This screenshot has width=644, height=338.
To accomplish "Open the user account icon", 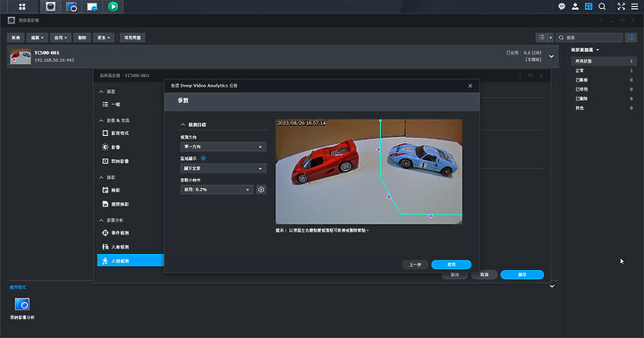I will 575,6.
